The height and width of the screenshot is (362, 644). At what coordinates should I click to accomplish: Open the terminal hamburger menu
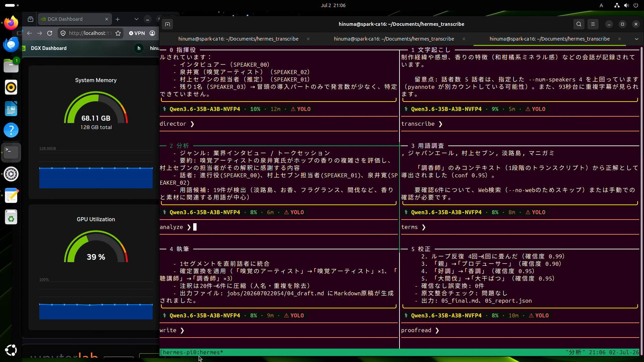click(593, 24)
